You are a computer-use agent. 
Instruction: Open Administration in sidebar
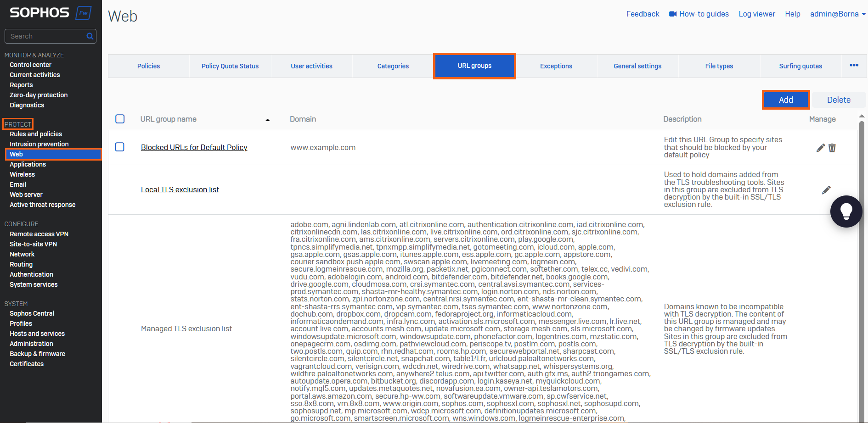(31, 344)
